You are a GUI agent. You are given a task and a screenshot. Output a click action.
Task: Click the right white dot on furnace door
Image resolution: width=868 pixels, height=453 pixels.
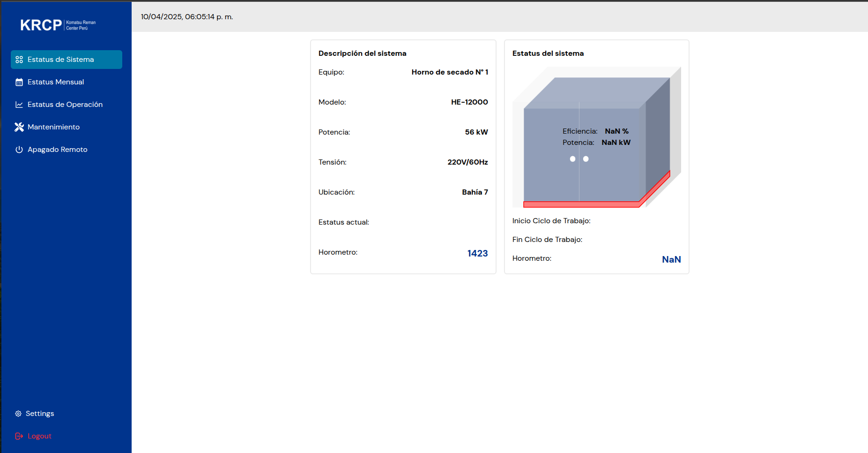[586, 159]
